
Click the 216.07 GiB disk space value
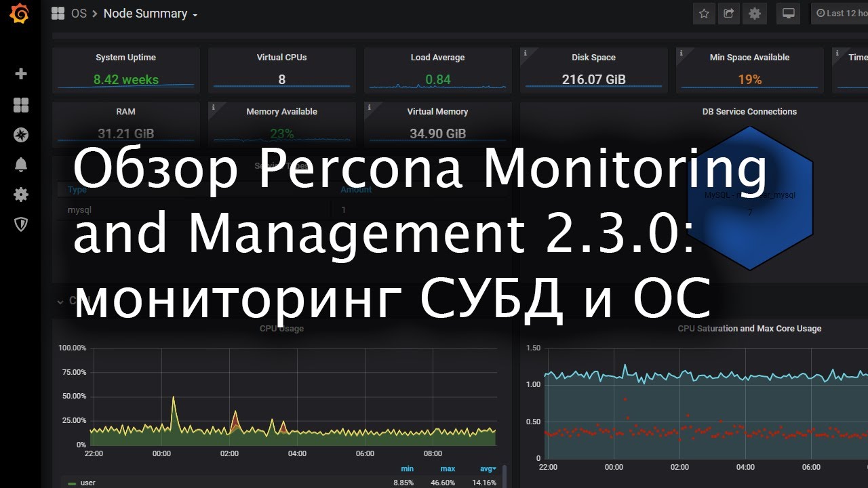(593, 79)
